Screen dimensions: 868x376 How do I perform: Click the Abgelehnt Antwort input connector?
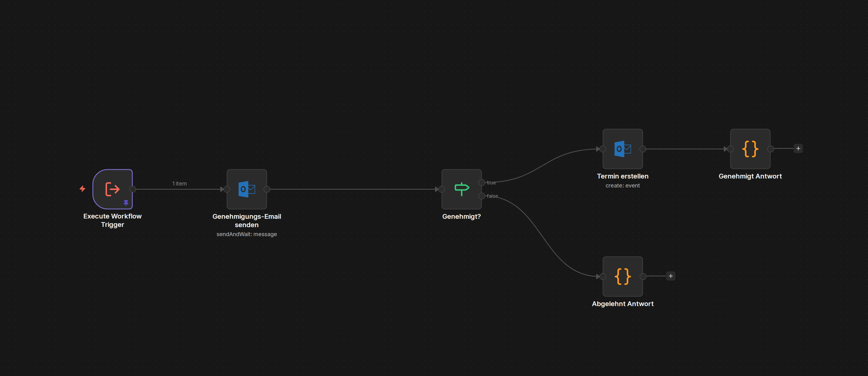click(x=603, y=277)
